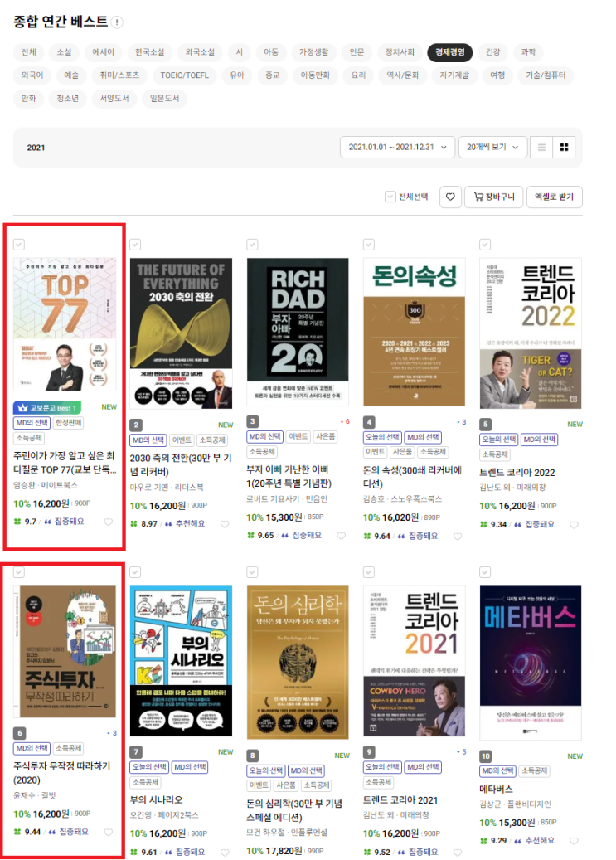Heart the 돈의 속성 book
616x860 pixels.
[458, 537]
